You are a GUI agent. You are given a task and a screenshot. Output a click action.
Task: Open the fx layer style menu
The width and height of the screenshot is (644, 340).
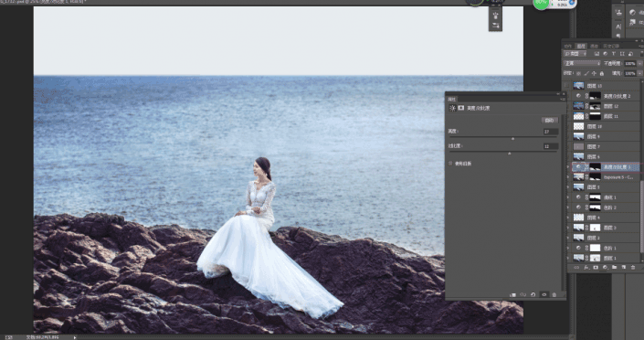pos(586,267)
